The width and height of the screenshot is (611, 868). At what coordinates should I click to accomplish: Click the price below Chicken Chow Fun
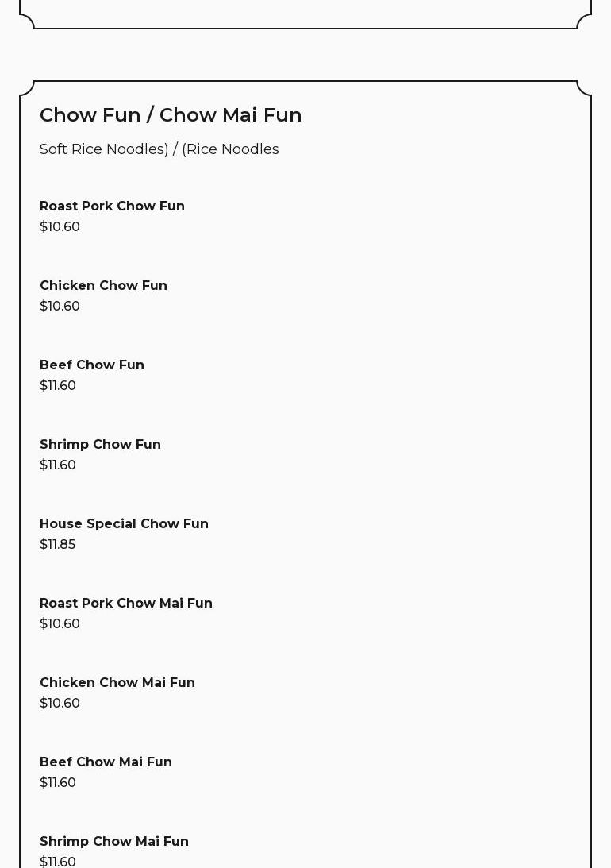click(60, 306)
